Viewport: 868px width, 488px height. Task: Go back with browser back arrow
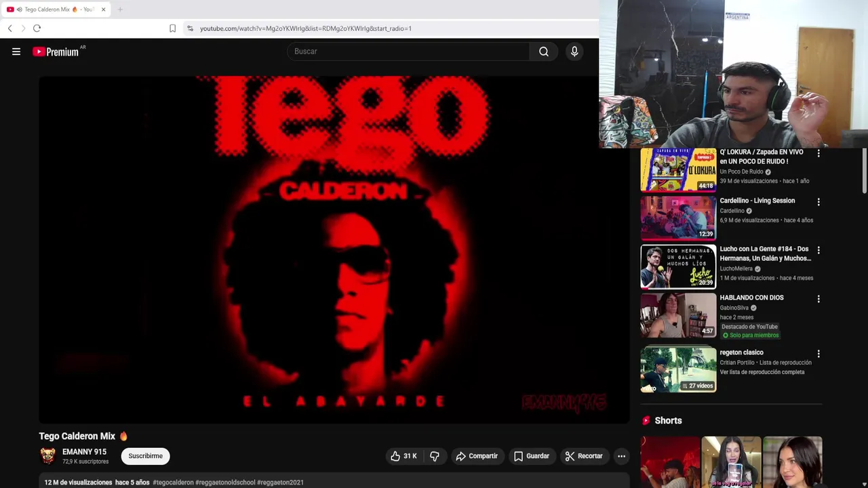tap(10, 28)
